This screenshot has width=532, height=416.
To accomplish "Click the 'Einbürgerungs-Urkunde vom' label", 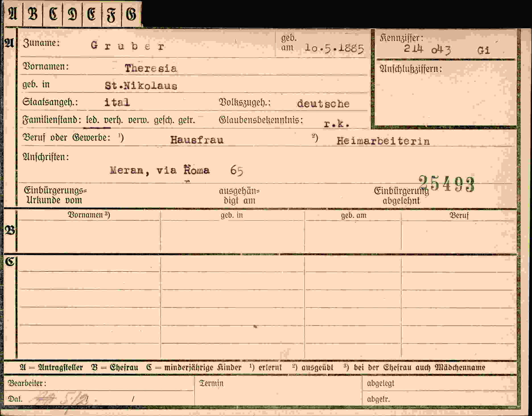I will click(55, 195).
